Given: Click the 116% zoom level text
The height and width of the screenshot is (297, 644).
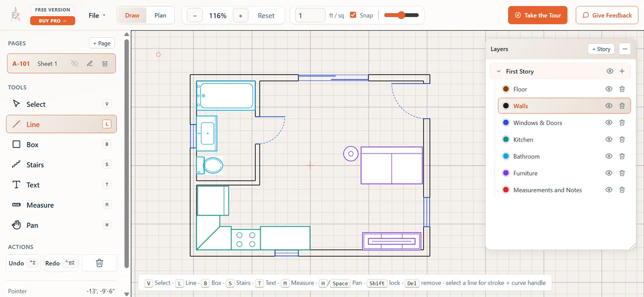Looking at the screenshot, I should 218,16.
